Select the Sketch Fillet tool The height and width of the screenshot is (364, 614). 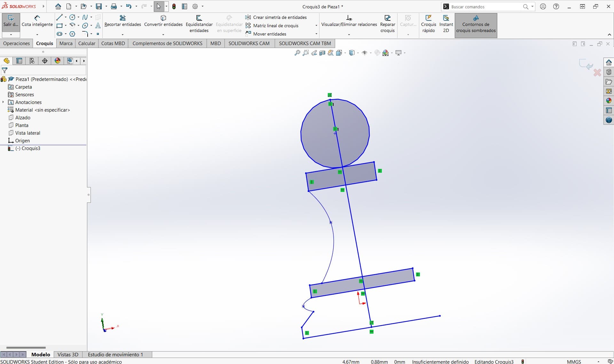tap(85, 34)
